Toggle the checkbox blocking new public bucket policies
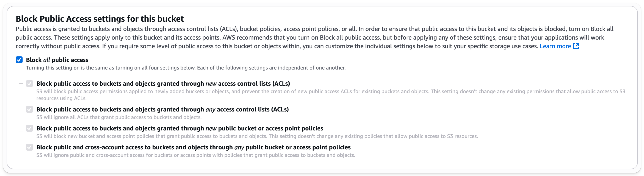The width and height of the screenshot is (644, 176). tap(29, 128)
